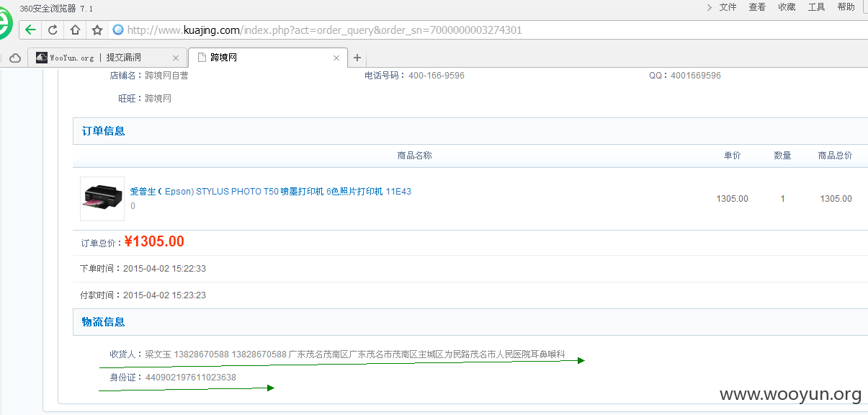This screenshot has width=868, height=415.
Task: Click the cloud icon beside the tabs
Action: click(x=14, y=58)
